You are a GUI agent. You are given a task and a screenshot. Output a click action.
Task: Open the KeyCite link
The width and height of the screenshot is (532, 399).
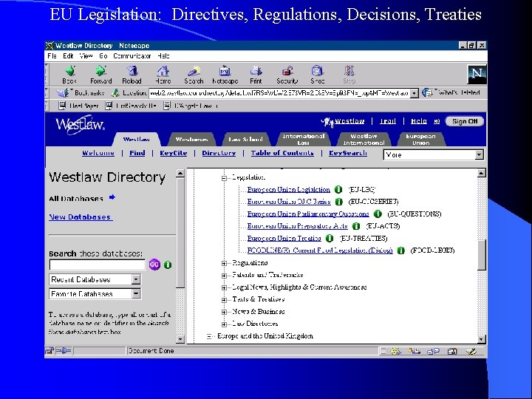[174, 153]
